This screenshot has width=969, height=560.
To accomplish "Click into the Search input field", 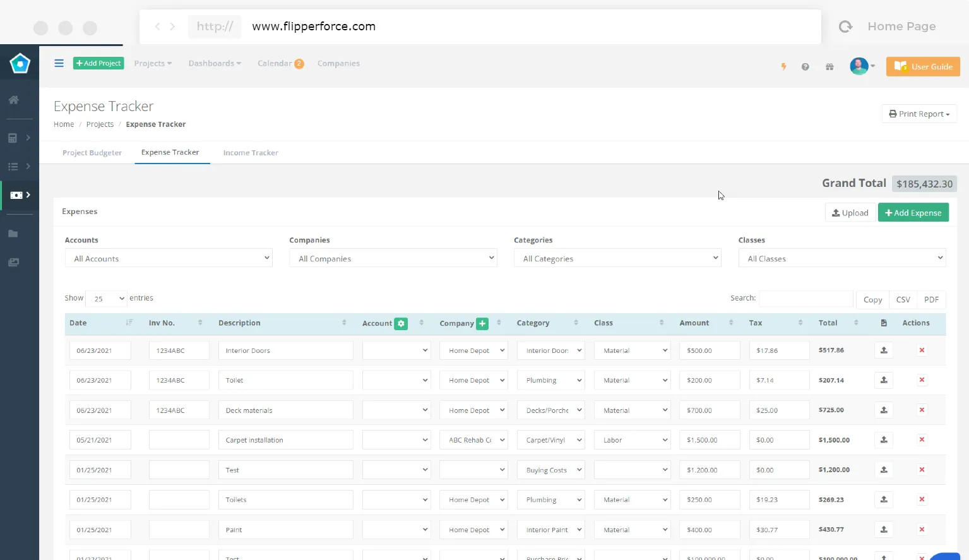I will [x=806, y=299].
